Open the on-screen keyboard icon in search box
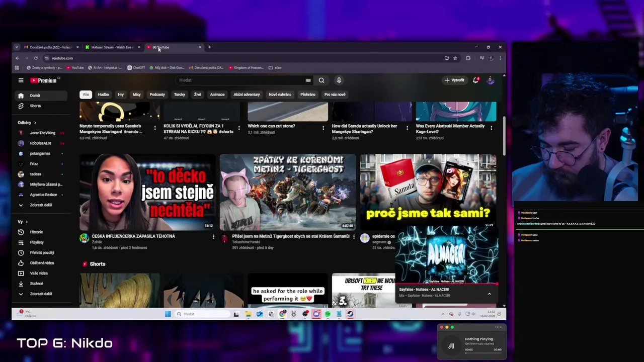 (308, 80)
